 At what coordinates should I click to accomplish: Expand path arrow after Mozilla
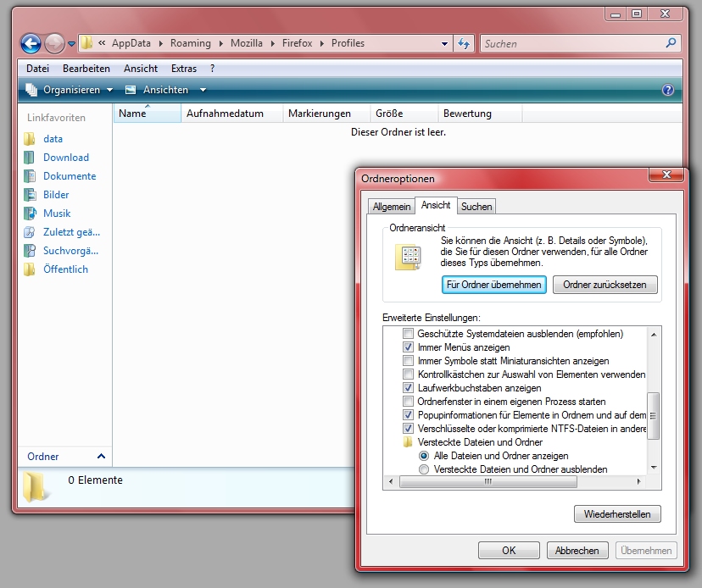click(273, 44)
